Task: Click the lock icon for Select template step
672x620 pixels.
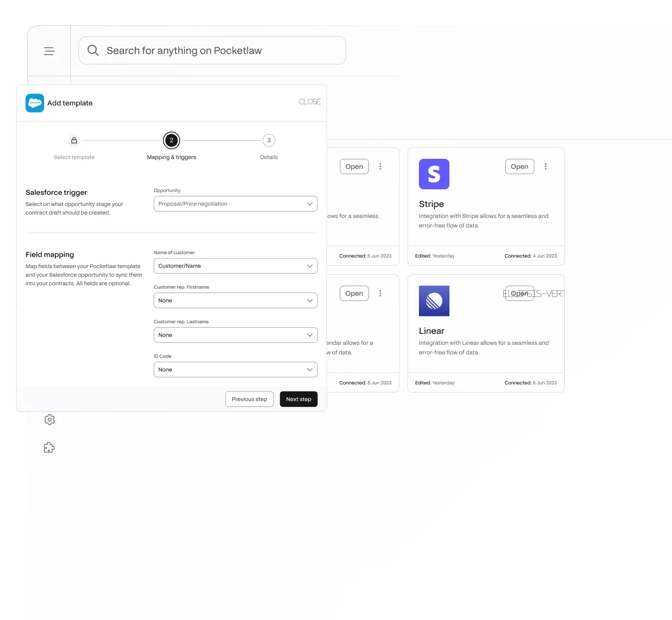Action: (x=74, y=140)
